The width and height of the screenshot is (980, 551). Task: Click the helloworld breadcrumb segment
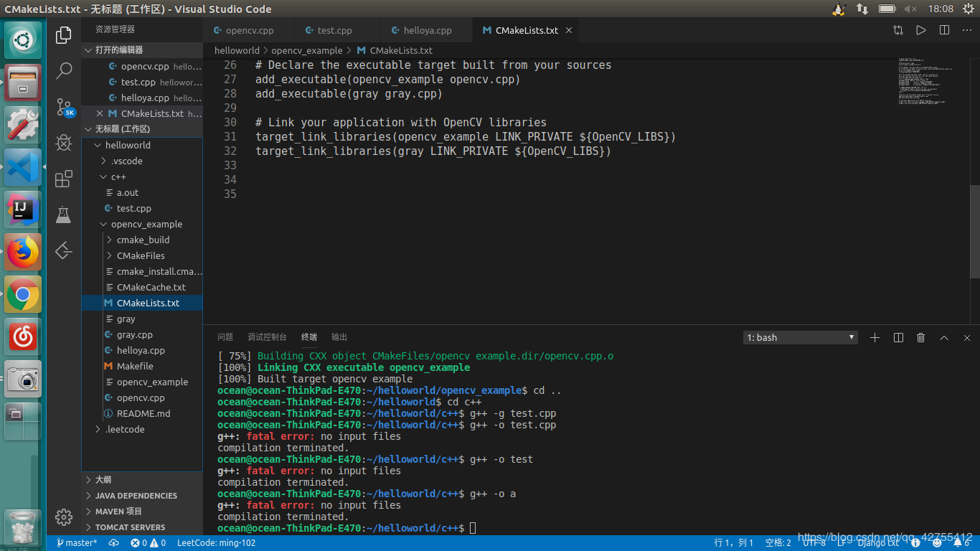[x=237, y=50]
